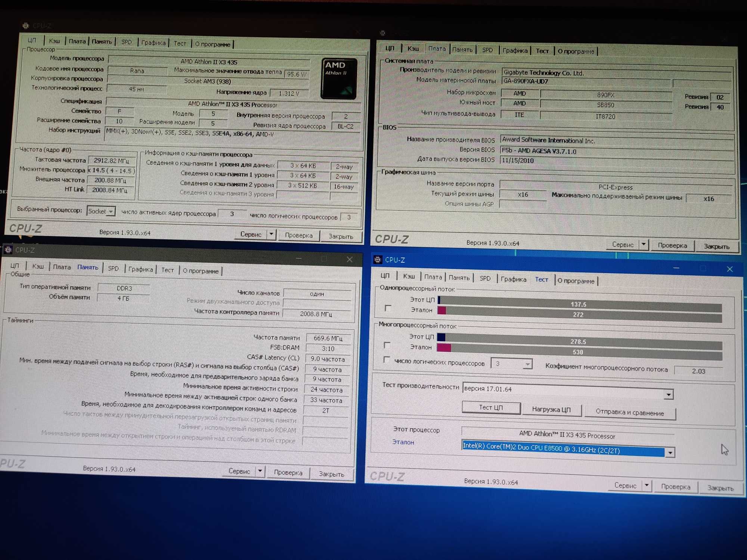Viewport: 747px width, 560px height.
Task: Click the AMD Athlon II processor logo
Action: 339,78
